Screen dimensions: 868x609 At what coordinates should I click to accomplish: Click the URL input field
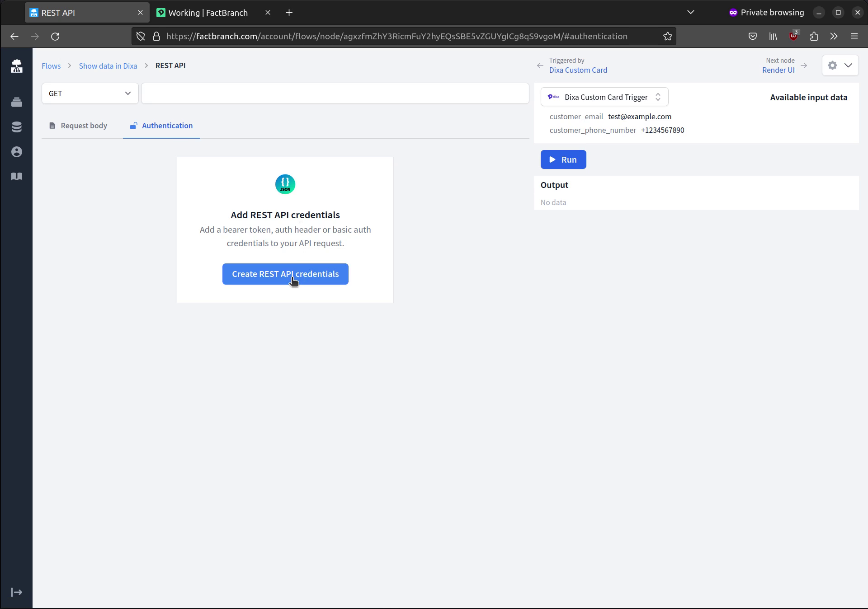(x=336, y=93)
